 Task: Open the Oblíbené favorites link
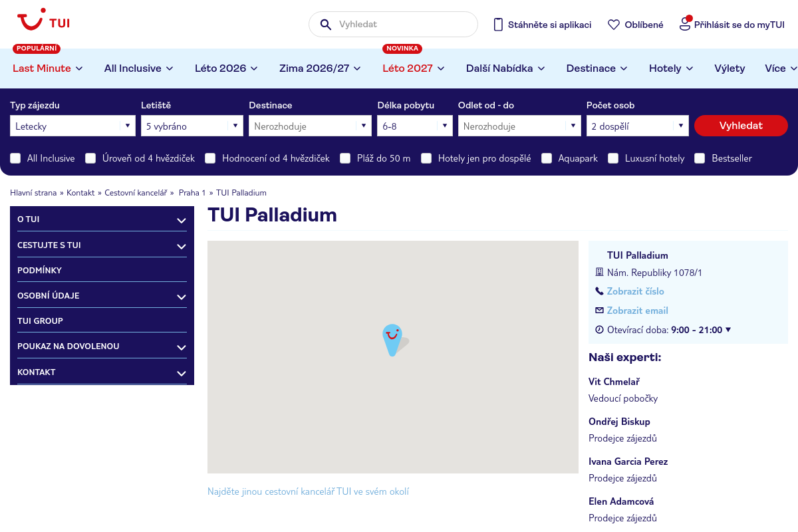tap(644, 25)
